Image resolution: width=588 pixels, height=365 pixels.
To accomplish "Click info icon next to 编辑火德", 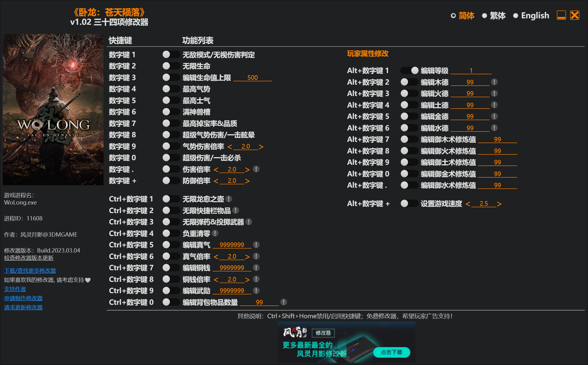I will (494, 94).
